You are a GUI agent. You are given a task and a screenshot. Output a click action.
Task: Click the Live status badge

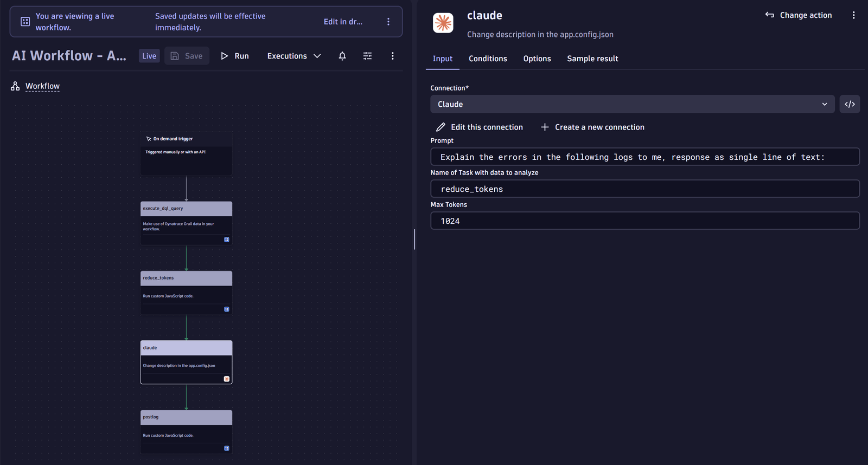coord(149,56)
